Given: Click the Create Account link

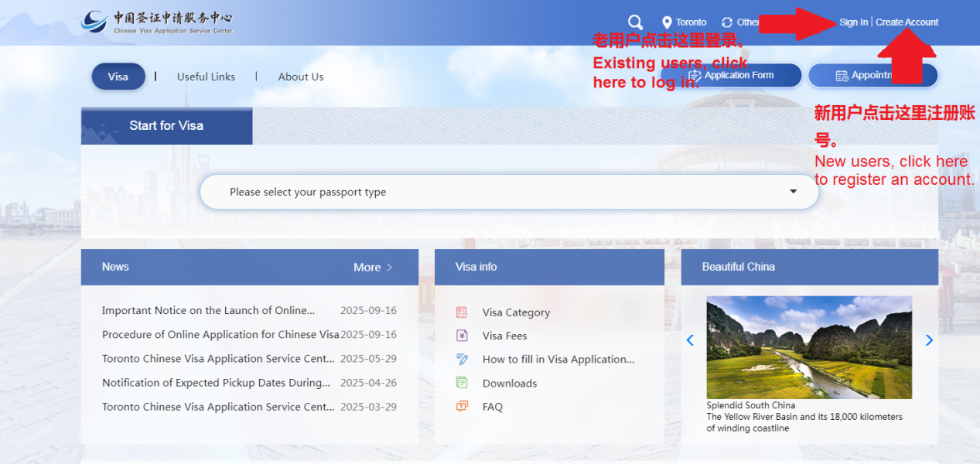Looking at the screenshot, I should (907, 22).
